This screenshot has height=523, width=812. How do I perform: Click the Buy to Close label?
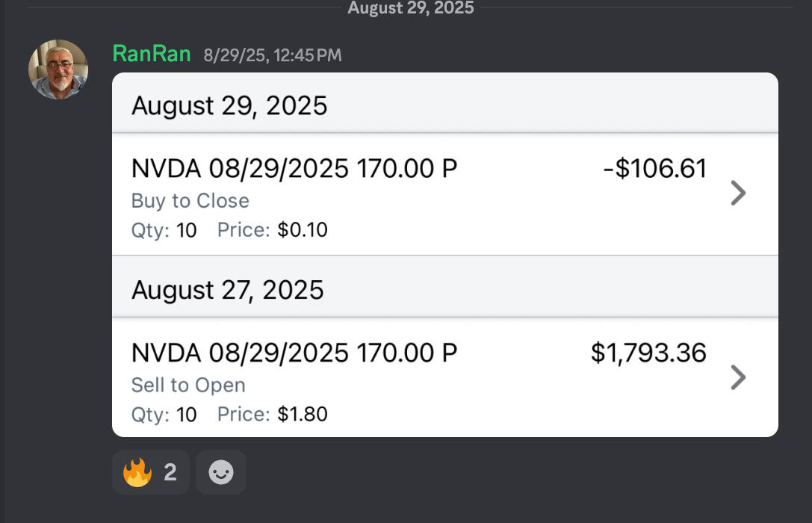[190, 201]
